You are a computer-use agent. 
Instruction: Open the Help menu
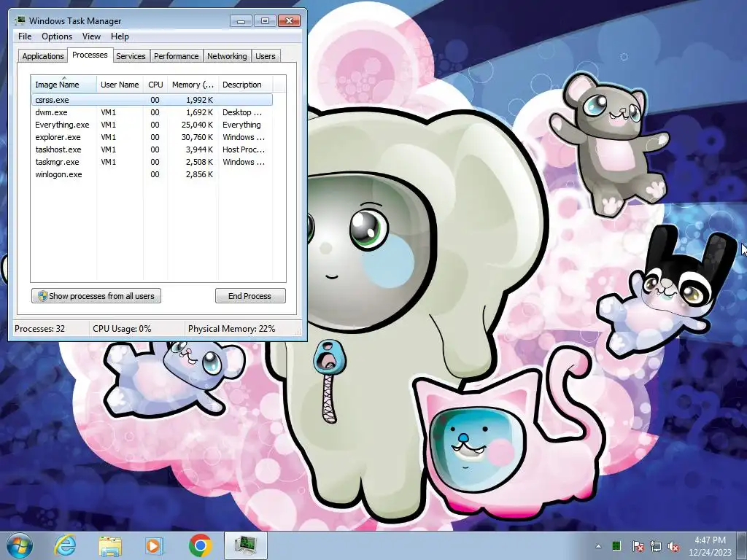(x=120, y=36)
